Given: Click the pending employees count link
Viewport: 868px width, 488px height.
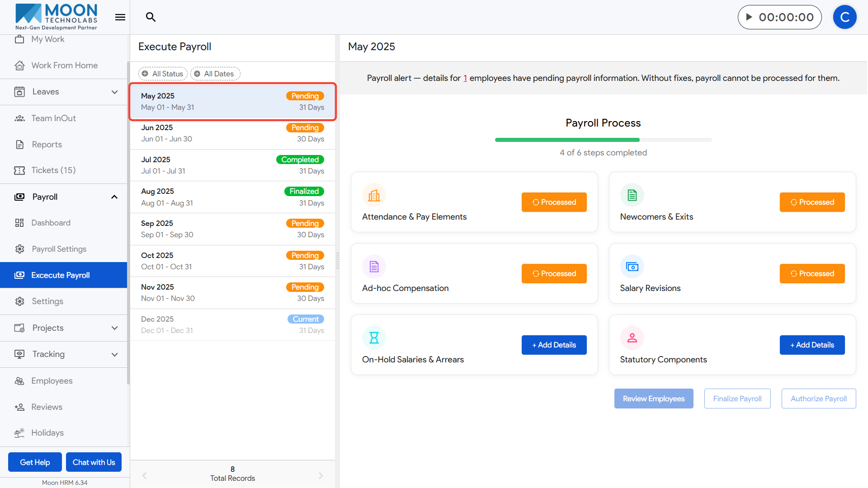Looking at the screenshot, I should click(x=465, y=78).
